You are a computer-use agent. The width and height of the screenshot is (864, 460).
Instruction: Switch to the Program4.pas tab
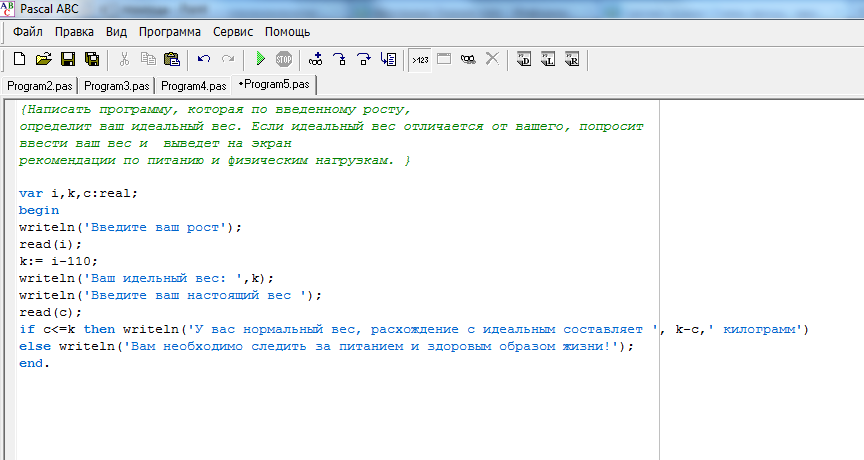[193, 86]
